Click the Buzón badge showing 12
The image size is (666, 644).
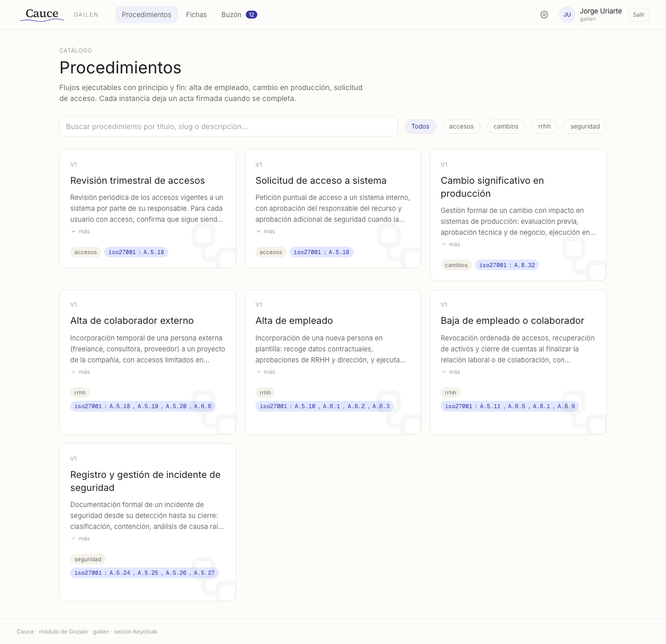pos(251,15)
